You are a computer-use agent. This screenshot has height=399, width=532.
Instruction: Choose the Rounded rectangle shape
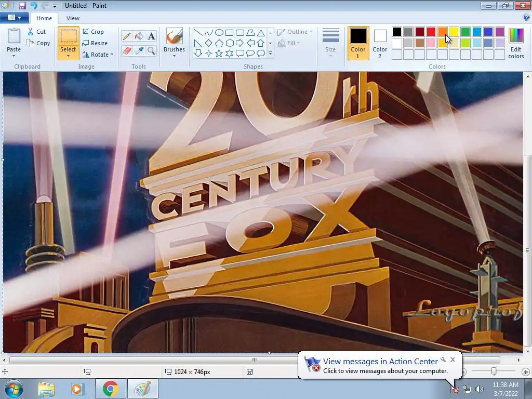240,33
